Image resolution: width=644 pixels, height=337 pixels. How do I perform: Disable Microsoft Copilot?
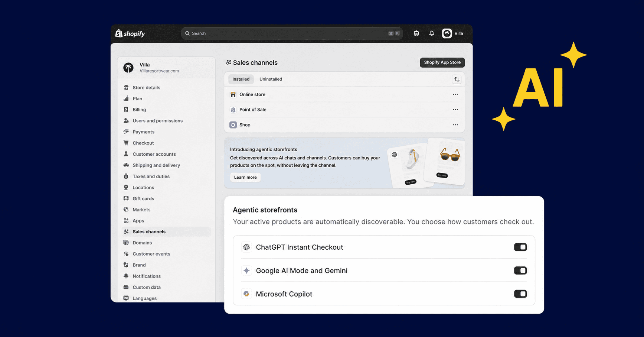click(520, 294)
